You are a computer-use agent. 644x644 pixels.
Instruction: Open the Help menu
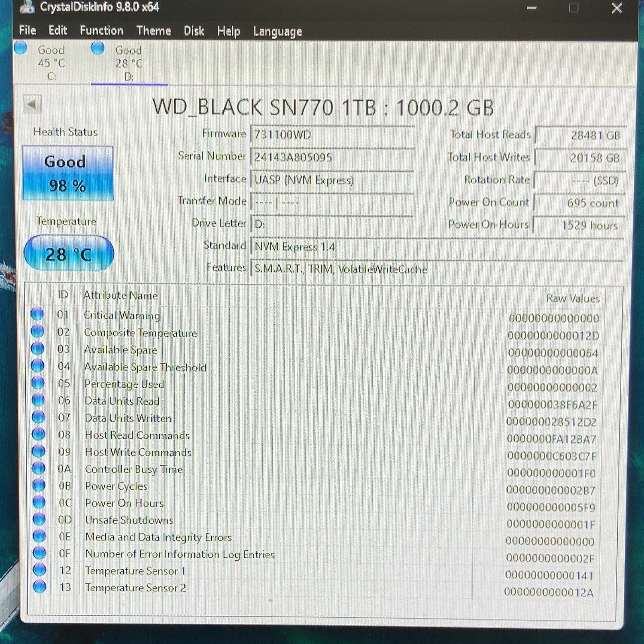click(x=228, y=31)
